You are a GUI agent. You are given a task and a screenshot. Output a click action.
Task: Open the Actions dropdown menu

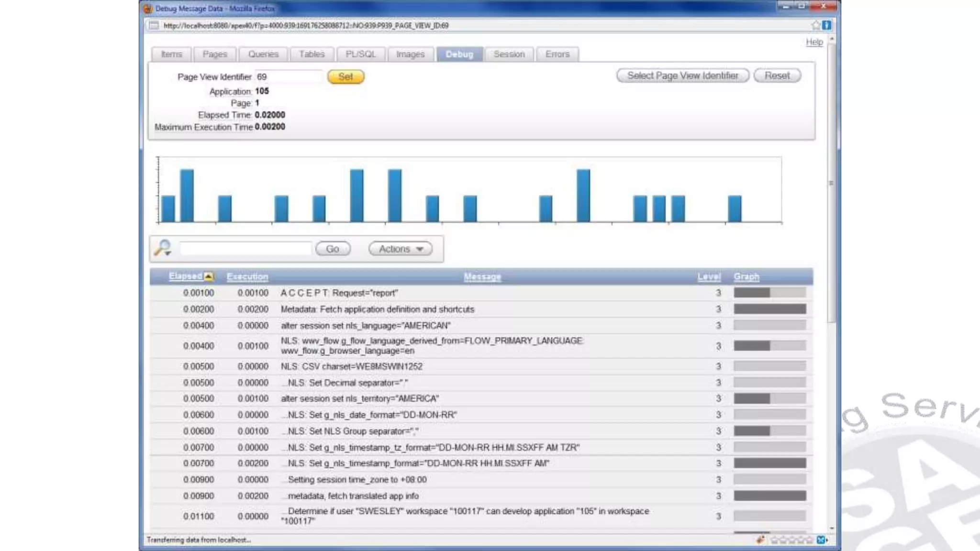click(401, 249)
